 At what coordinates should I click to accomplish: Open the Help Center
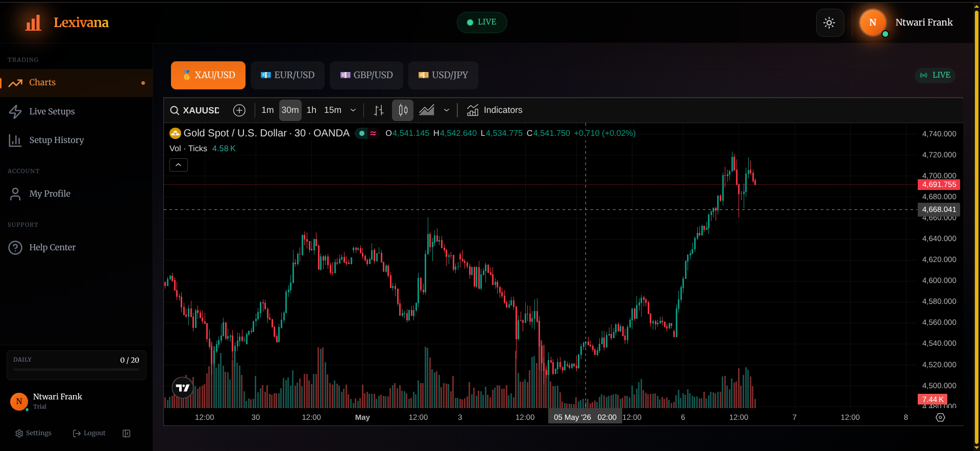click(77, 247)
